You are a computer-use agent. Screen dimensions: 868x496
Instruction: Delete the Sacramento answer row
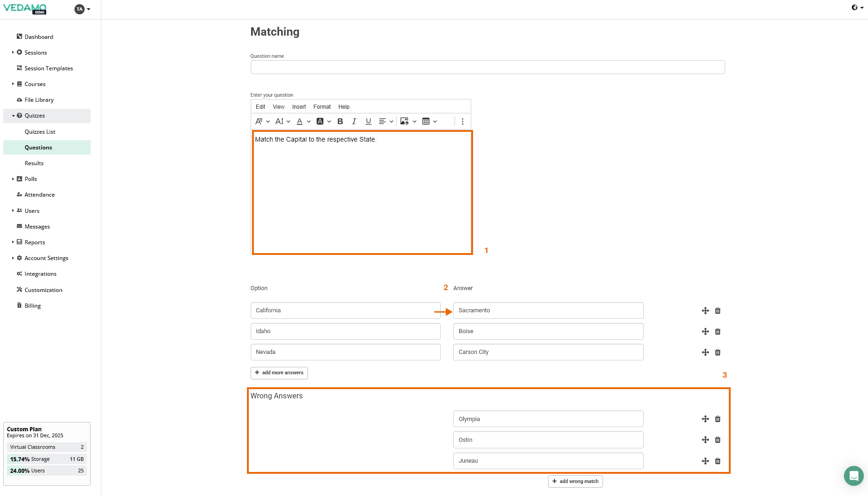tap(718, 310)
